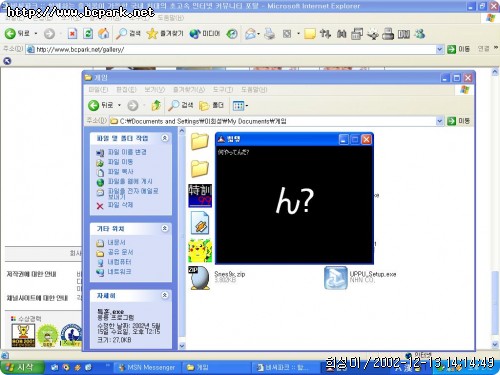Open the 도움말(H) menu in 게임 window

coord(254,90)
